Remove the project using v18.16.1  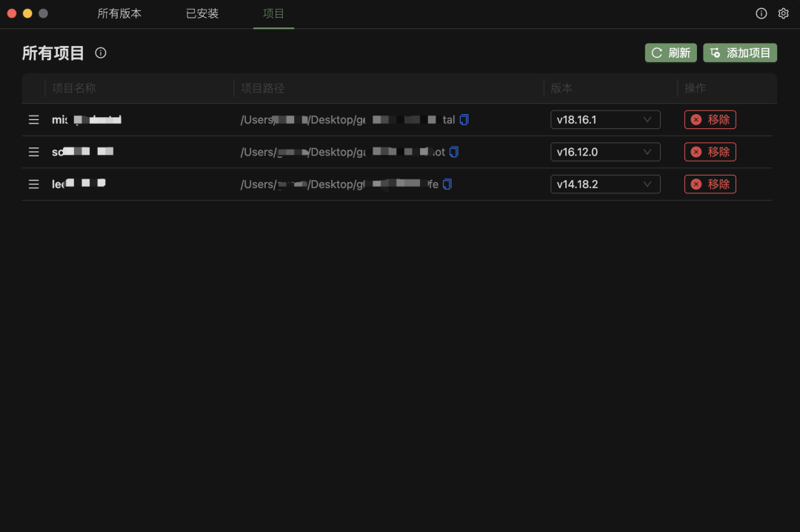(x=710, y=119)
